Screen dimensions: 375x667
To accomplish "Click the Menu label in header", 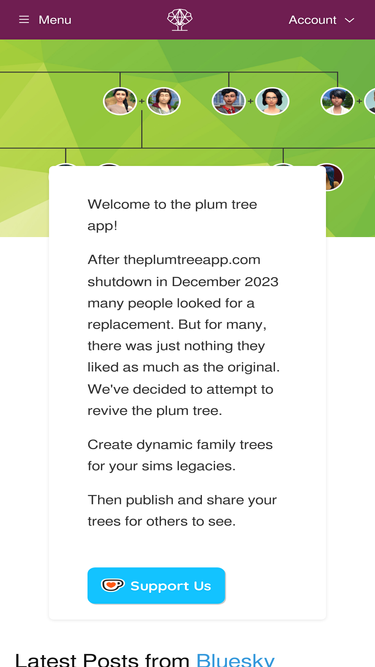I will coord(55,20).
